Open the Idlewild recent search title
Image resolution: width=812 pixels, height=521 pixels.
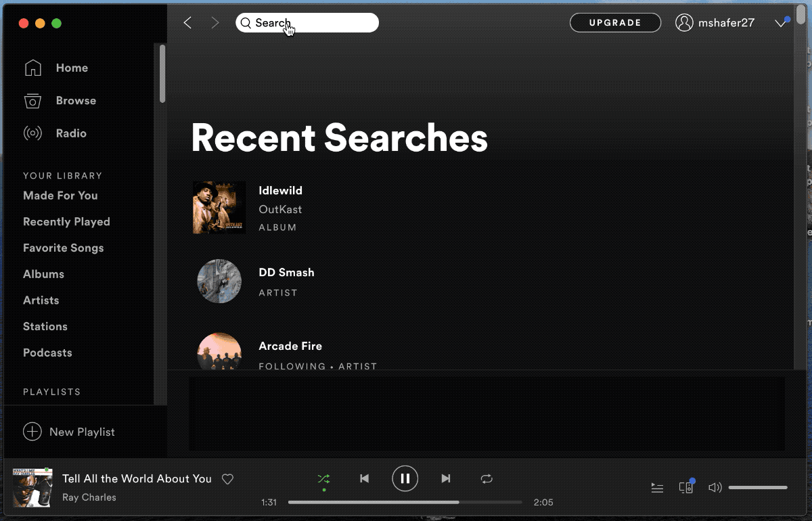[x=280, y=191]
